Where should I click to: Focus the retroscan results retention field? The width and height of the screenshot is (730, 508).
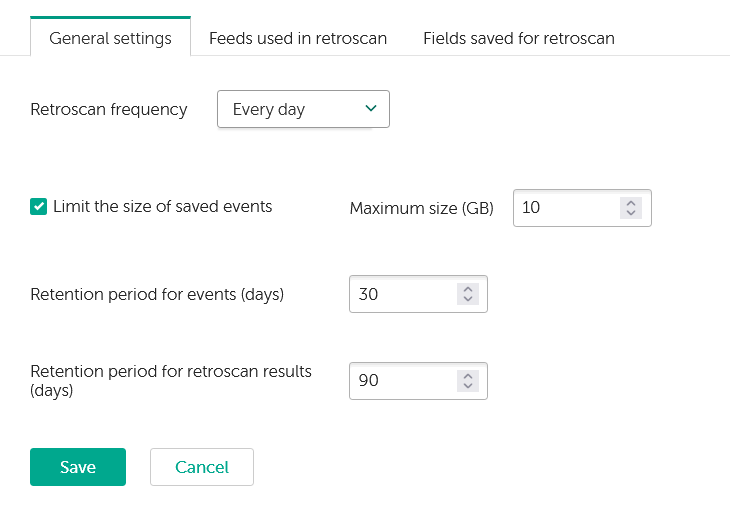click(x=400, y=381)
